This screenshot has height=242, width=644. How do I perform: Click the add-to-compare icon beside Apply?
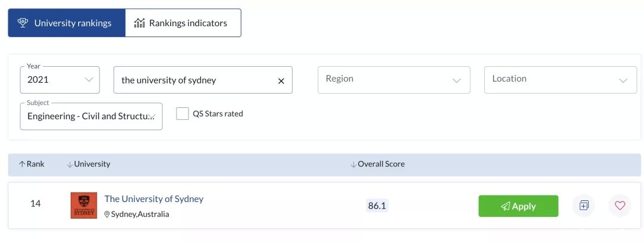[584, 206]
